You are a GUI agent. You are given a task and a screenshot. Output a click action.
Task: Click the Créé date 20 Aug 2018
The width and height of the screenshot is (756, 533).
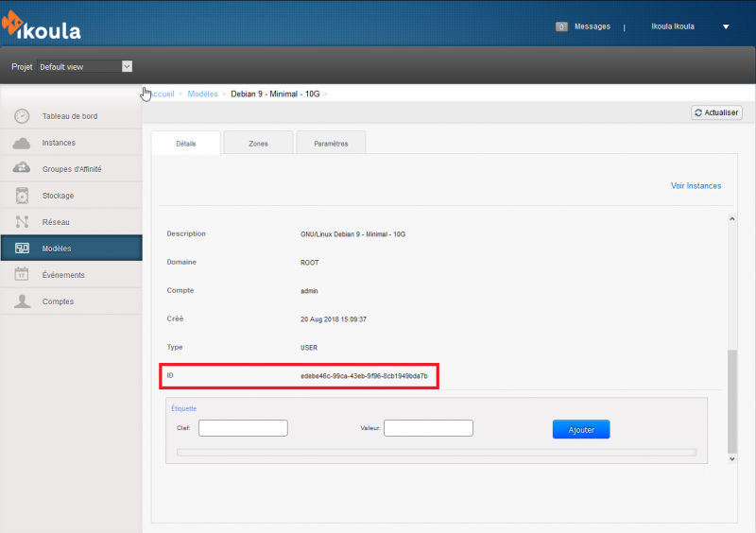334,319
